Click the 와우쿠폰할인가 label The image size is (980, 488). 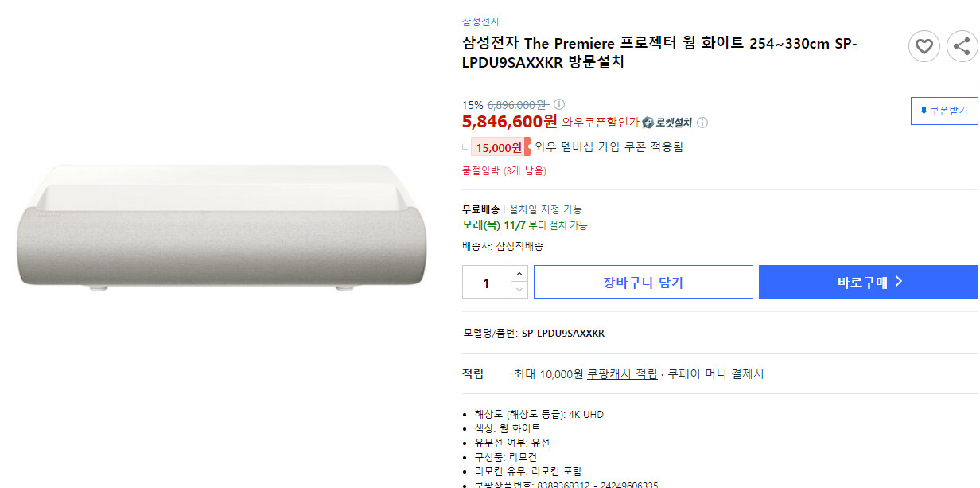point(600,123)
